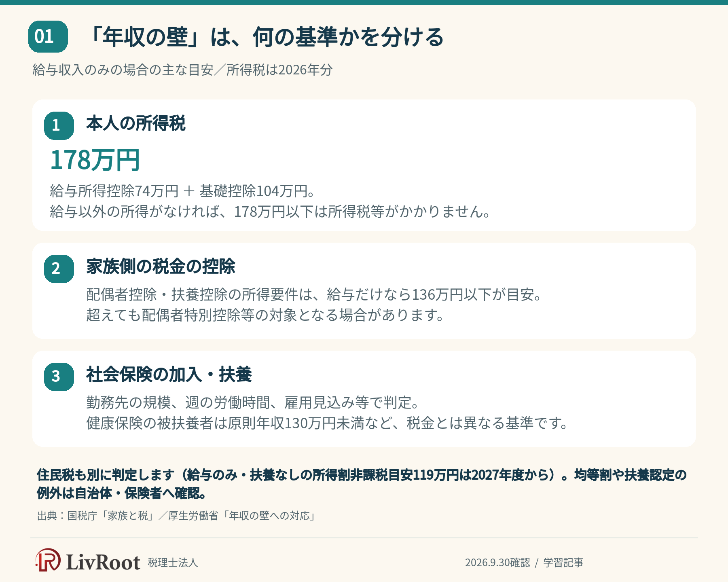728x582 pixels.
Task: Click the line starting 勤務先の規模、週の労働時間
Action: click(x=253, y=402)
